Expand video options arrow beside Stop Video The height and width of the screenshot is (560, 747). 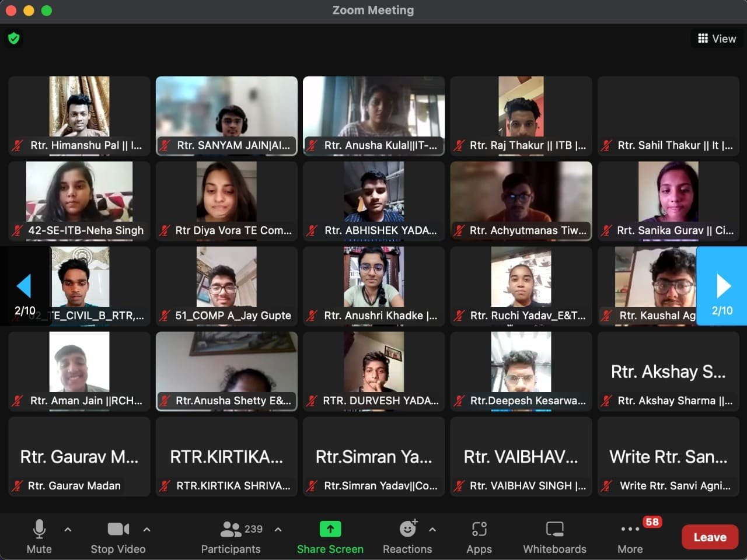pyautogui.click(x=147, y=529)
